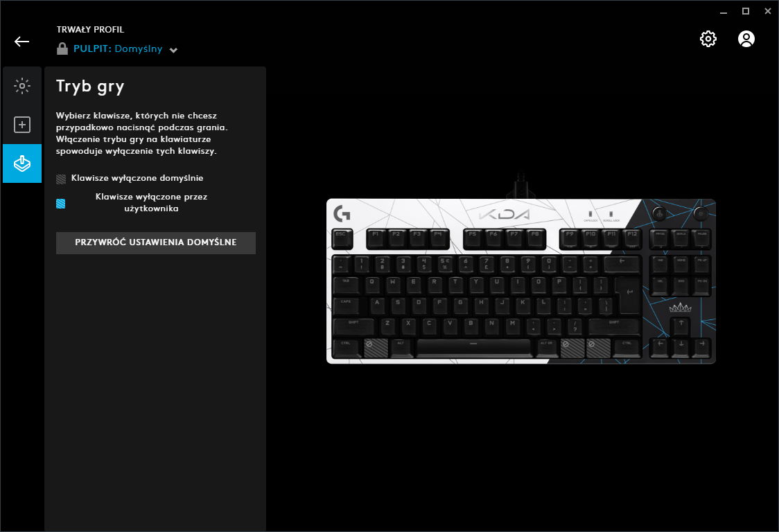Select the spacebar on the keyboard image
The height and width of the screenshot is (532, 779).
pos(473,348)
